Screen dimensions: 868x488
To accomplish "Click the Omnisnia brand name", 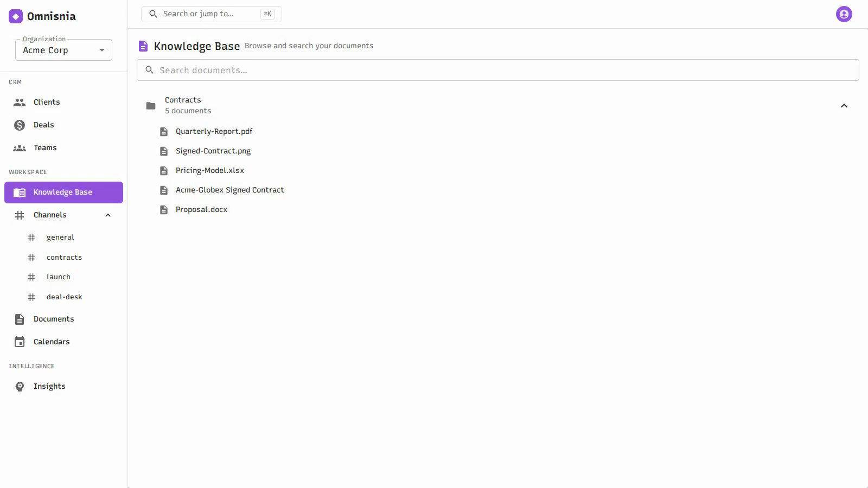I will point(52,16).
